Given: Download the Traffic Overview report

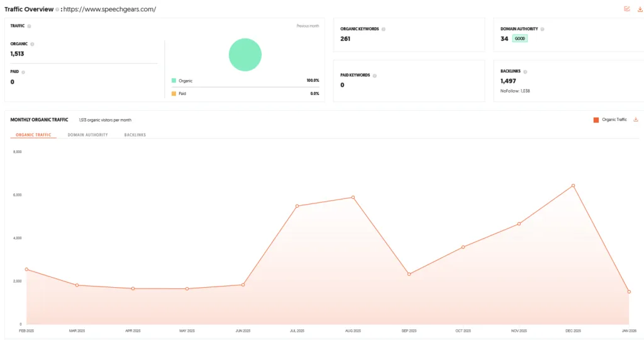Looking at the screenshot, I should pos(640,9).
